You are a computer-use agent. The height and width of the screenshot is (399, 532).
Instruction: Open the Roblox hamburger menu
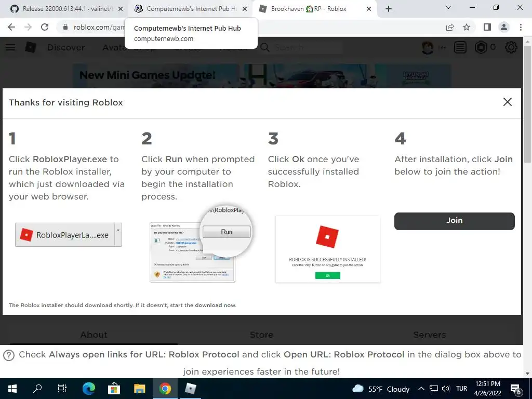[x=10, y=47]
